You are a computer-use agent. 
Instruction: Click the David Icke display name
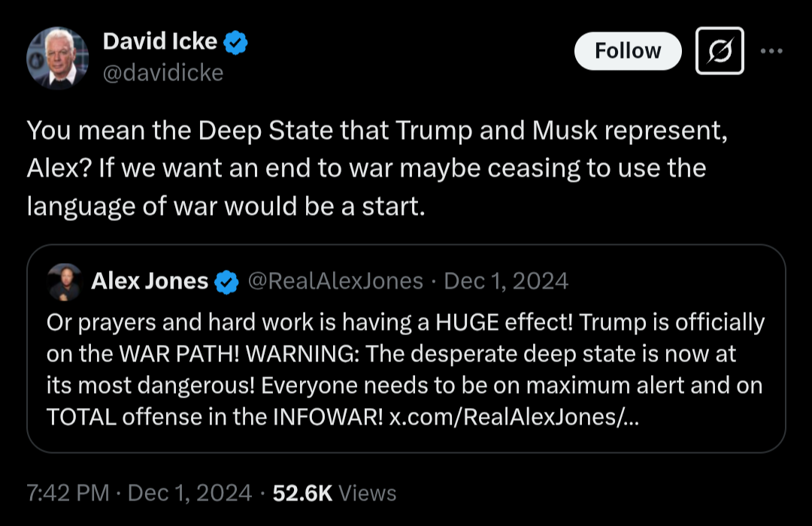coord(159,42)
